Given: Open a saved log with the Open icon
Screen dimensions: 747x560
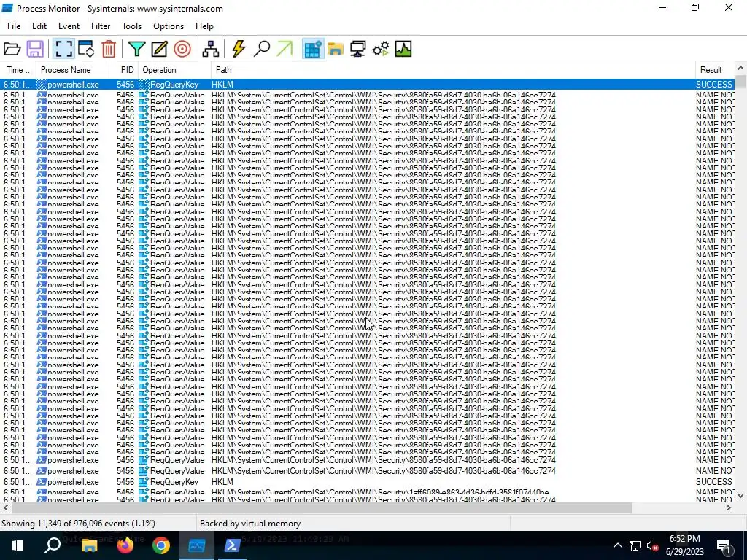Looking at the screenshot, I should [x=12, y=49].
